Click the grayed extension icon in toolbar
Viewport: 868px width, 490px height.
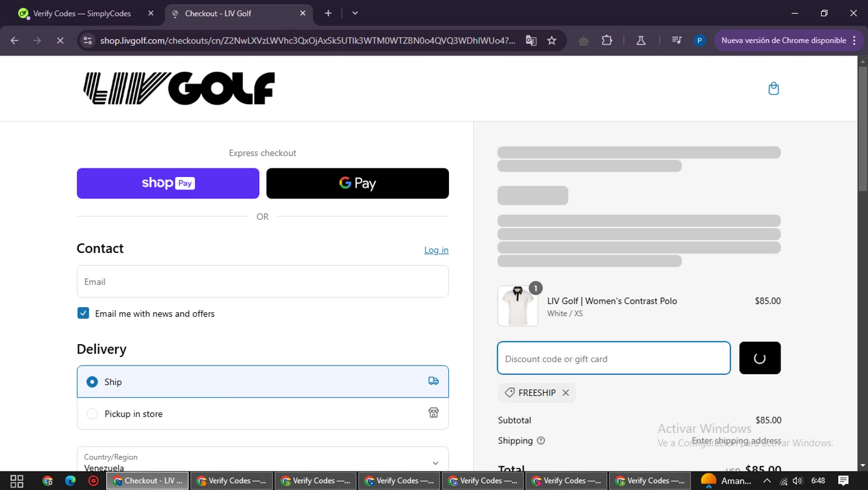point(583,40)
